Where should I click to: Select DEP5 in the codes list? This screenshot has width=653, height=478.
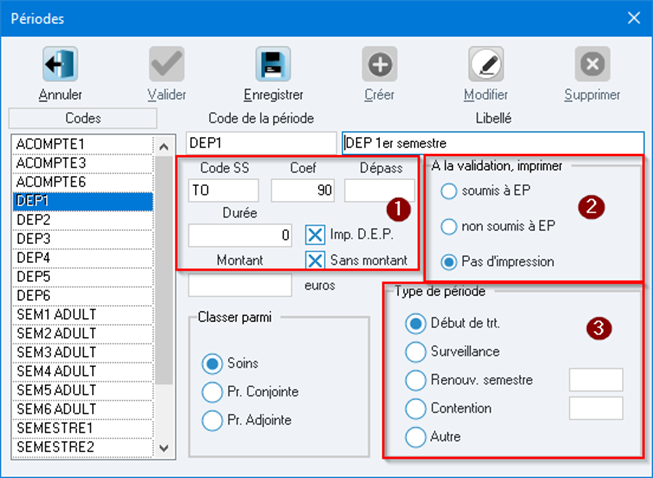point(83,277)
